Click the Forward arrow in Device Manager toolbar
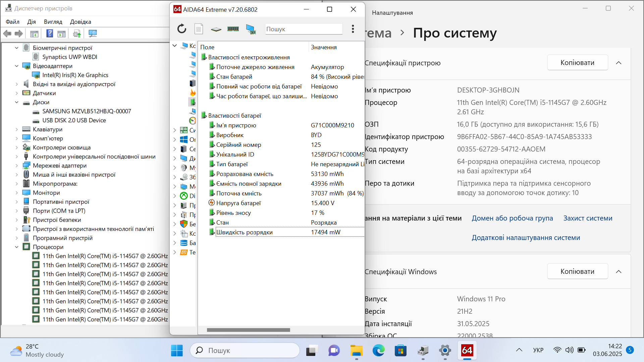Image resolution: width=644 pixels, height=362 pixels. (x=19, y=34)
